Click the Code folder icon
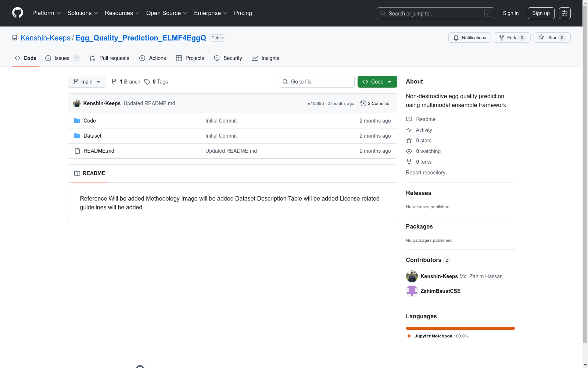 (x=77, y=121)
